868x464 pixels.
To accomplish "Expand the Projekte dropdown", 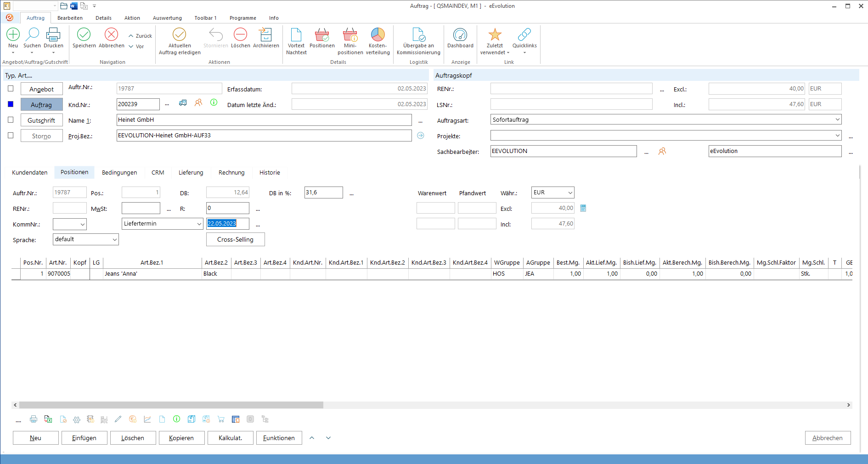I will tap(837, 136).
